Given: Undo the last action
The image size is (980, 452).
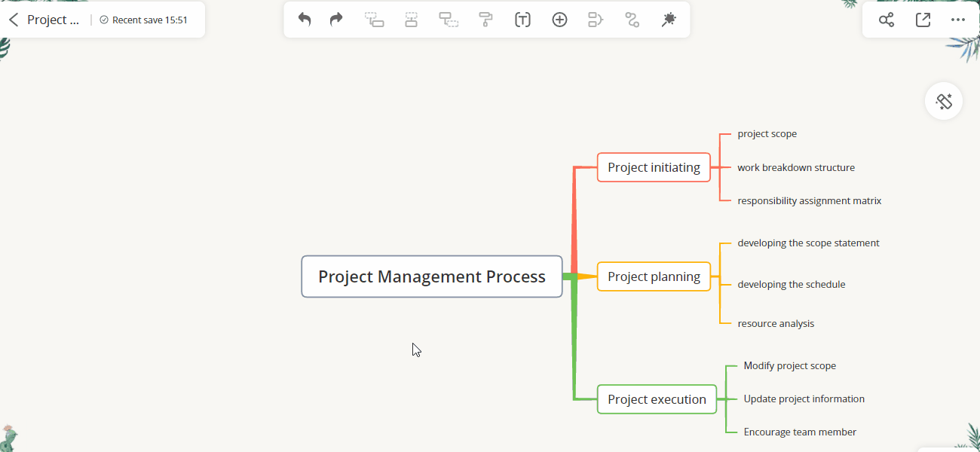Looking at the screenshot, I should click(x=305, y=20).
